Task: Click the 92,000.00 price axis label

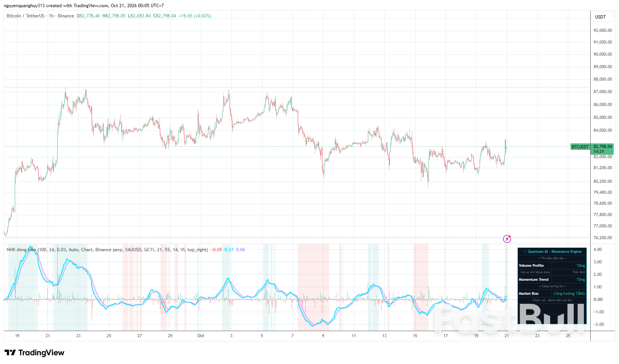Action: pos(603,30)
